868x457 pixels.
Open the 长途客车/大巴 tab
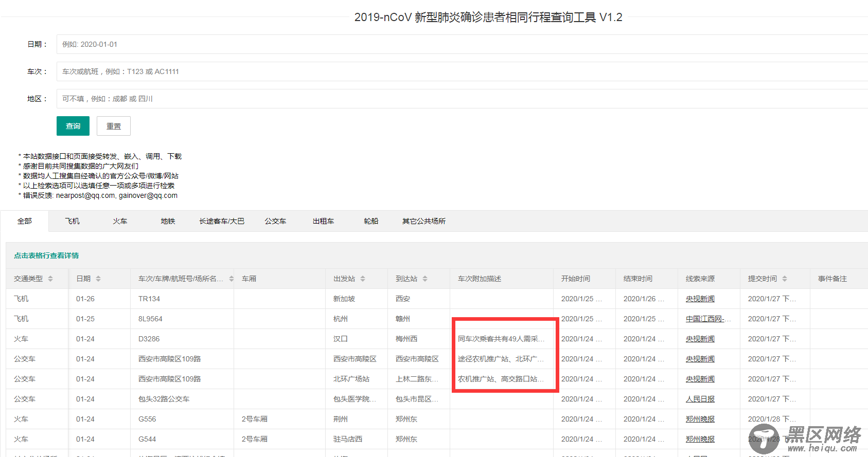[x=222, y=221]
